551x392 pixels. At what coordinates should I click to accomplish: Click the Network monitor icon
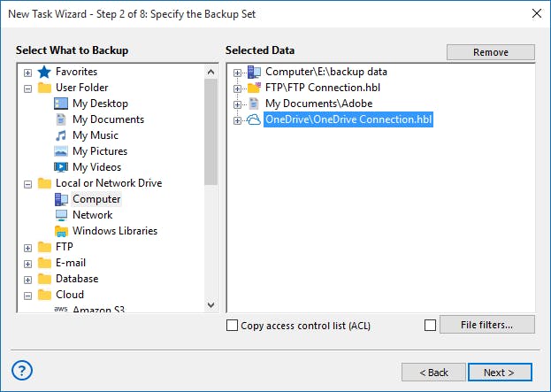(61, 215)
